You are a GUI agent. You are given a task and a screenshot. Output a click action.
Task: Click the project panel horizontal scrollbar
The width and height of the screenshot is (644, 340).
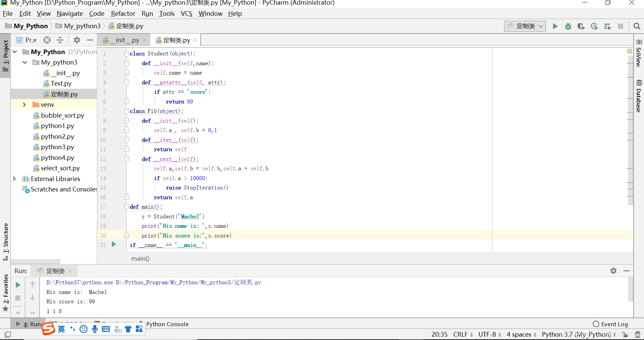point(35,261)
